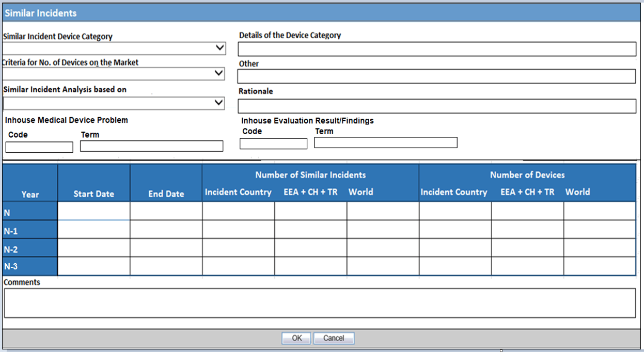This screenshot has width=644, height=352.
Task: Click the End Date column header
Action: [x=166, y=183]
